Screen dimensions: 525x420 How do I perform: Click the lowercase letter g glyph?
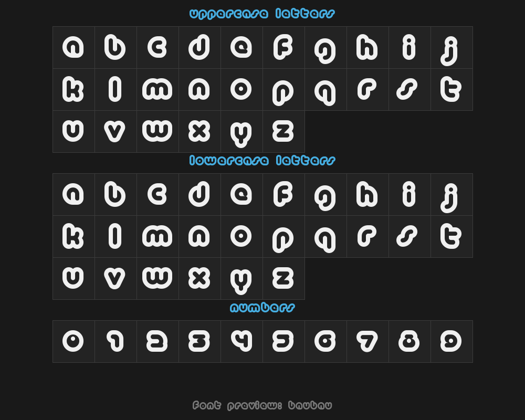point(326,195)
